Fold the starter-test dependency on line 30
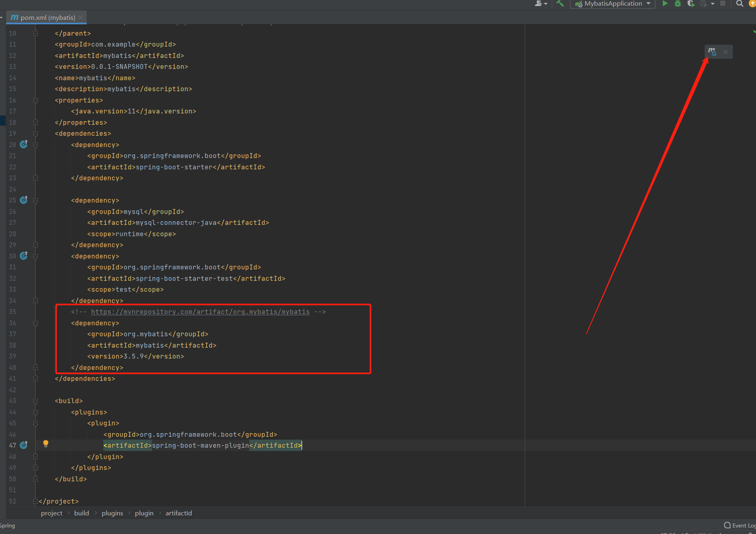Image resolution: width=756 pixels, height=534 pixels. (36, 256)
